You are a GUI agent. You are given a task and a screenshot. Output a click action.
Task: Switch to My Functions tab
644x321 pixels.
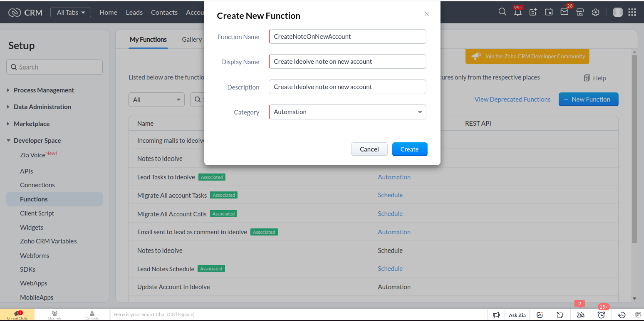(x=148, y=39)
